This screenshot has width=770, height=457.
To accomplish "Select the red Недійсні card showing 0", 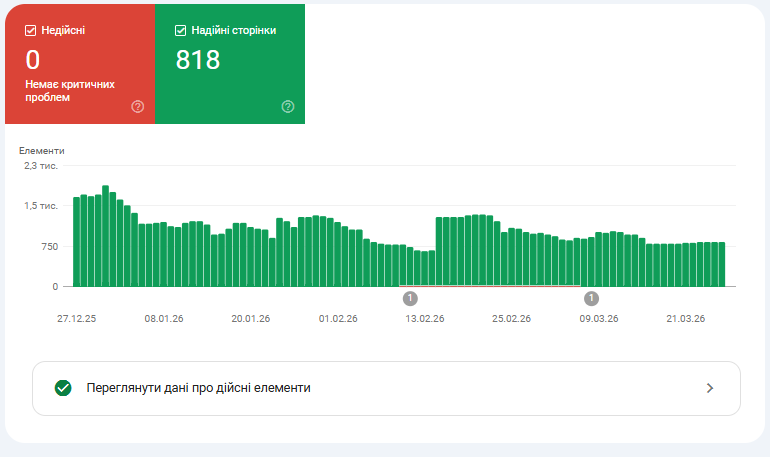I will coord(80,64).
